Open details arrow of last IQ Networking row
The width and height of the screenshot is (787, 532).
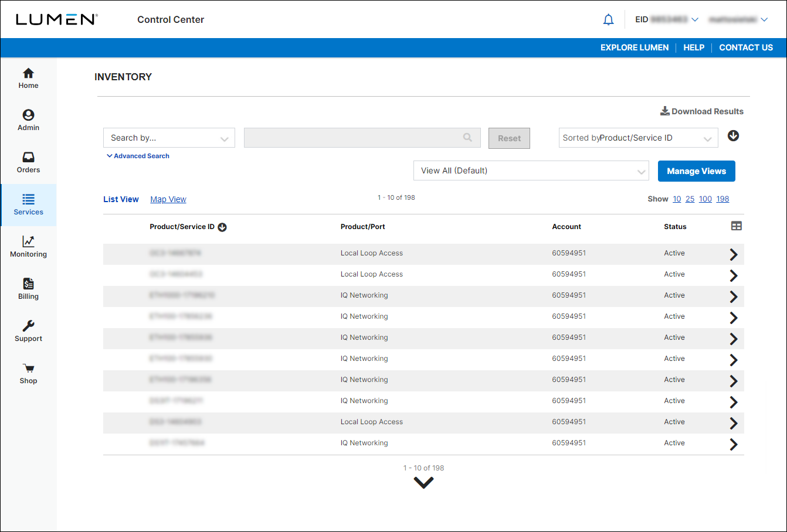(733, 444)
